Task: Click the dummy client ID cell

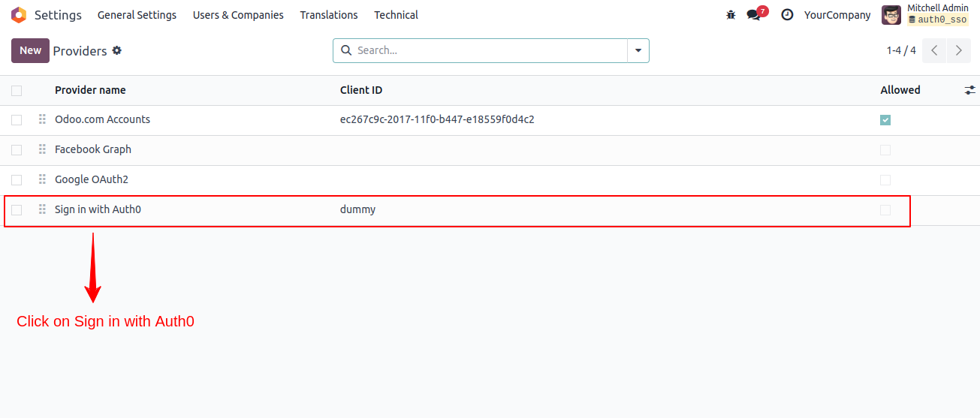Action: click(357, 210)
